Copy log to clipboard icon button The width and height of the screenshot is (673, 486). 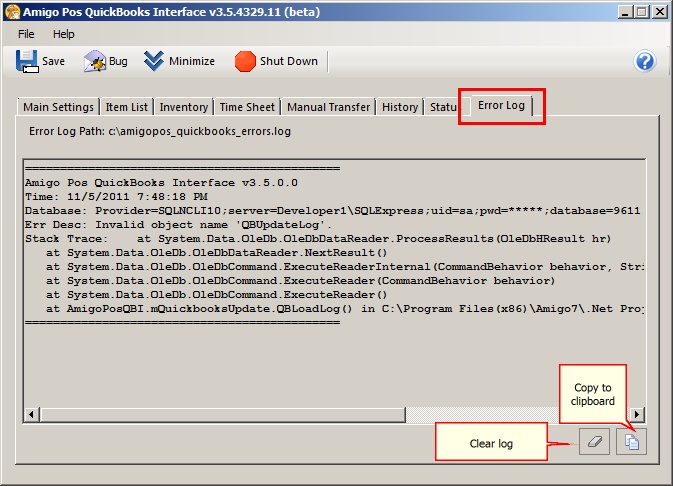click(631, 441)
